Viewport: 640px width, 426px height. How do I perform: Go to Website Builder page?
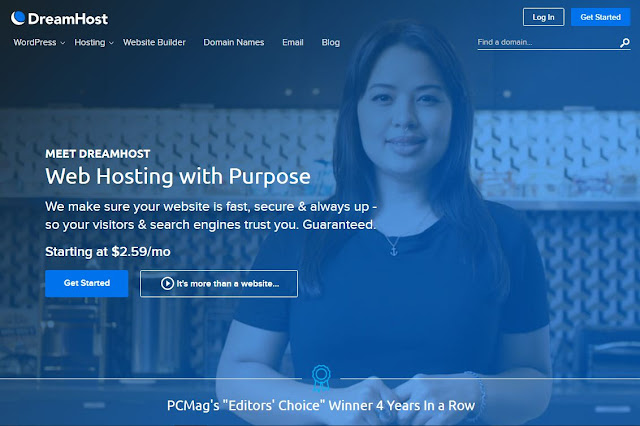pyautogui.click(x=154, y=42)
